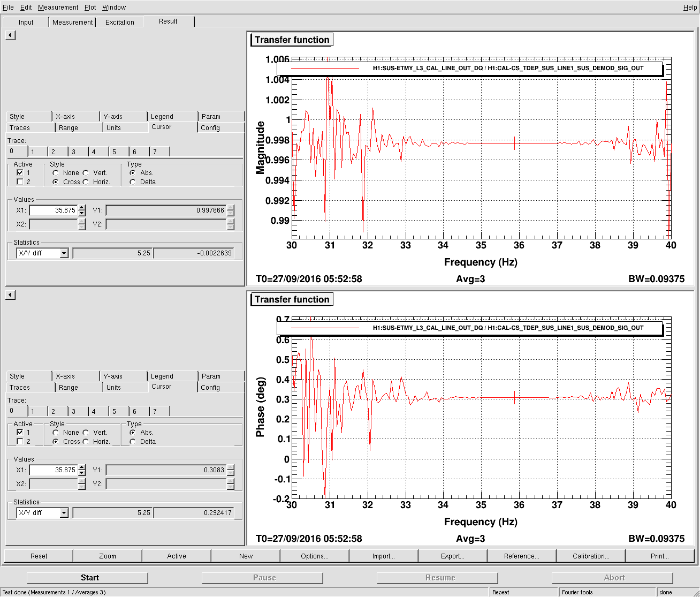
Task: Open Config tab in upper options panel
Action: tap(220, 128)
